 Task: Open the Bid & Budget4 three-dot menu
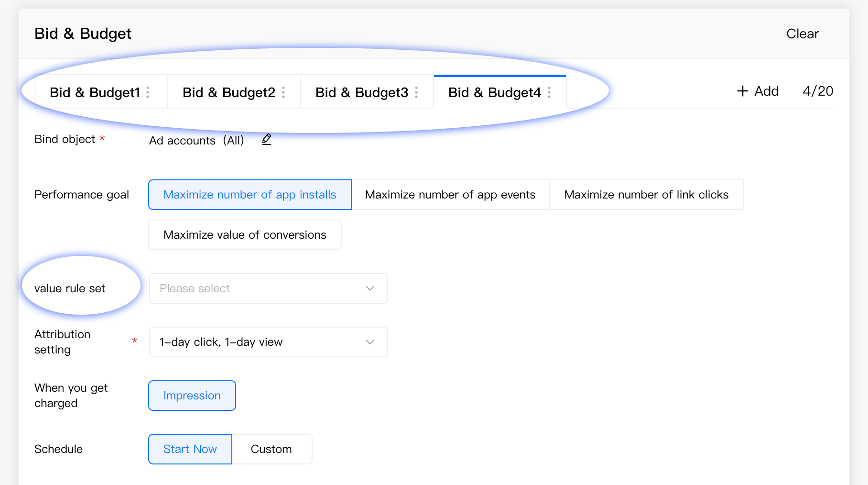[x=549, y=92]
